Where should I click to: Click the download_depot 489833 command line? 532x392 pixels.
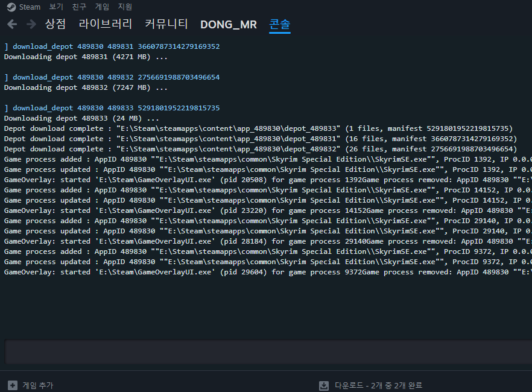tap(112, 108)
